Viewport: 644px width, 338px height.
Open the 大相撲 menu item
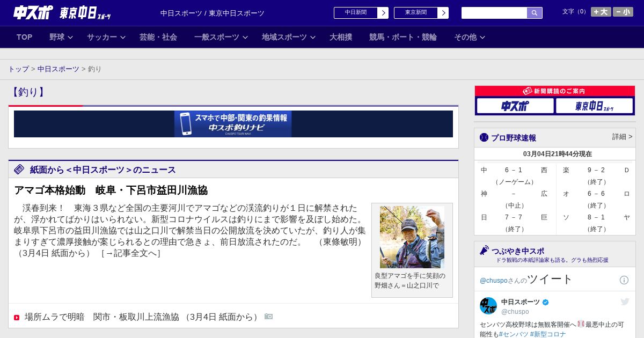341,37
